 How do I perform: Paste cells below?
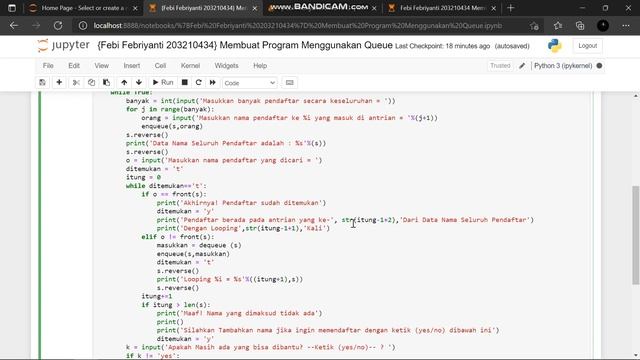click(x=106, y=82)
